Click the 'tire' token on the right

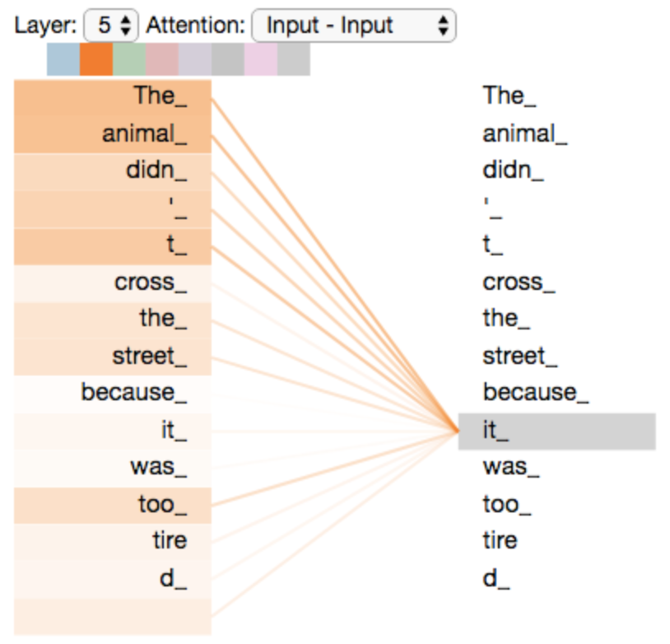tap(500, 540)
